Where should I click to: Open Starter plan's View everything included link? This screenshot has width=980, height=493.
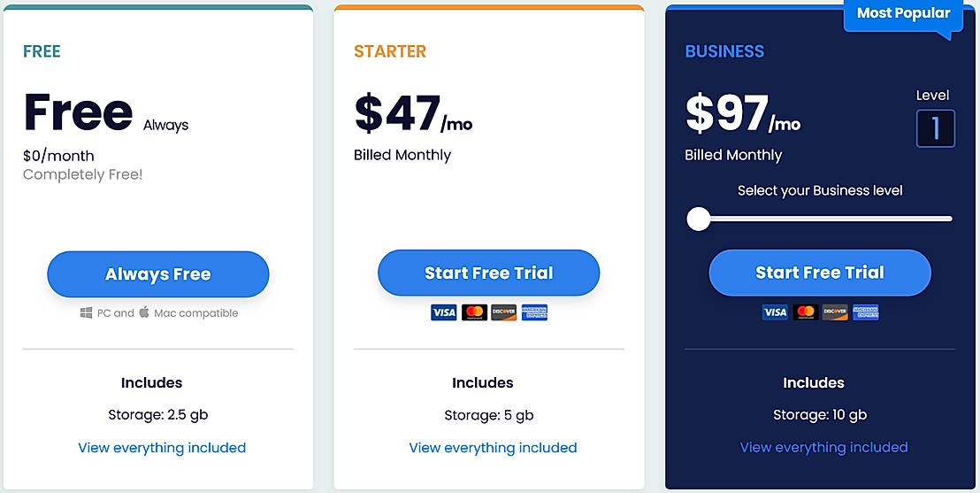pos(493,448)
